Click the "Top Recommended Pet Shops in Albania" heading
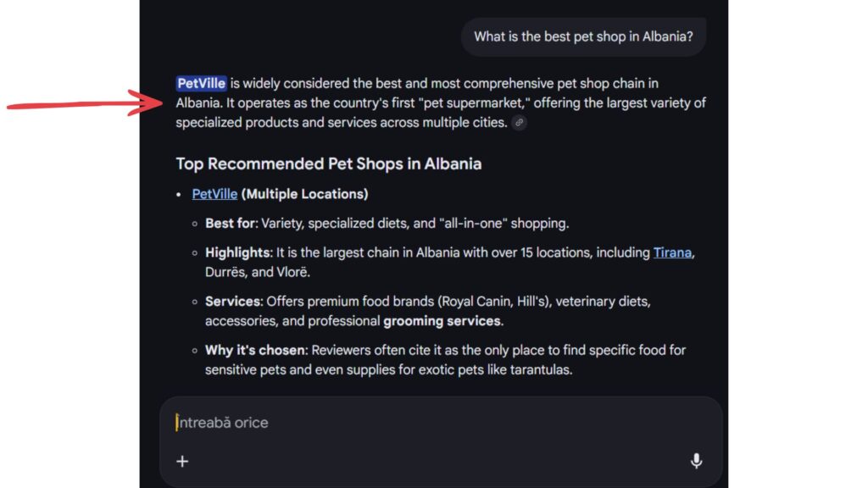The width and height of the screenshot is (868, 488). click(328, 164)
